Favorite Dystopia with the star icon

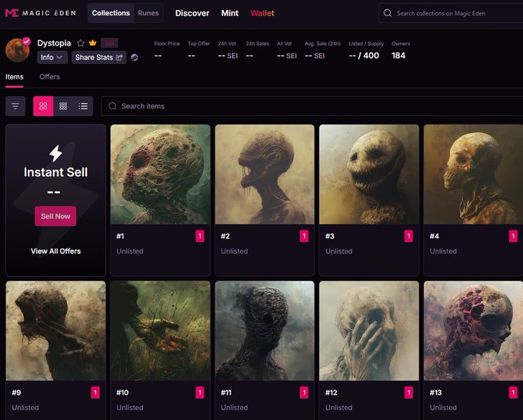pos(81,43)
